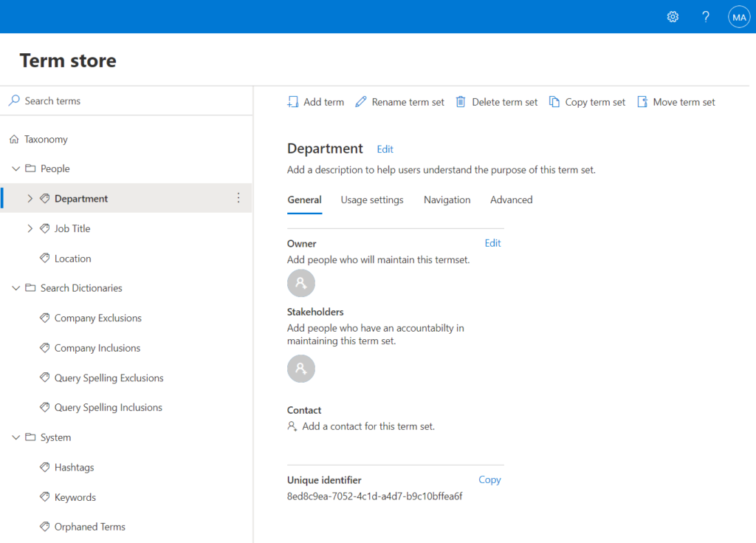Click the search magnifier icon

(x=14, y=100)
